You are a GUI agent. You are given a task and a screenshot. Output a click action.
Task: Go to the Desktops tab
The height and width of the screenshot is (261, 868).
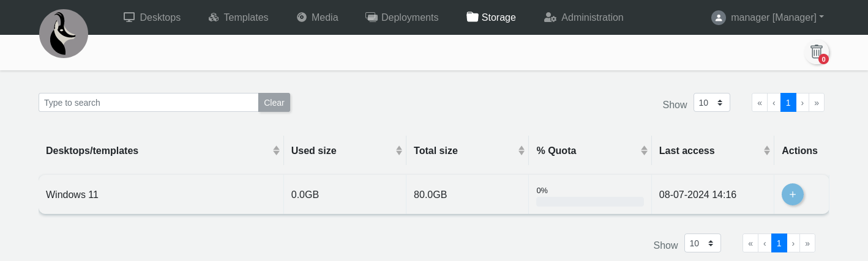pyautogui.click(x=152, y=18)
